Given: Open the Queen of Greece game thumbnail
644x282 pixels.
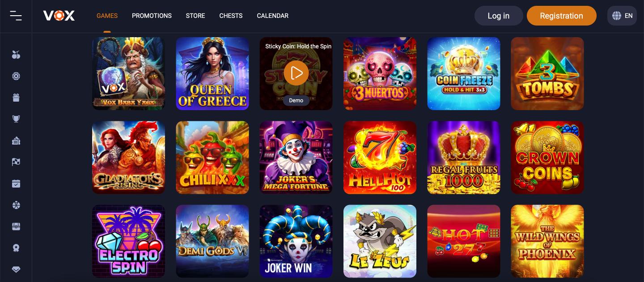Looking at the screenshot, I should 212,73.
